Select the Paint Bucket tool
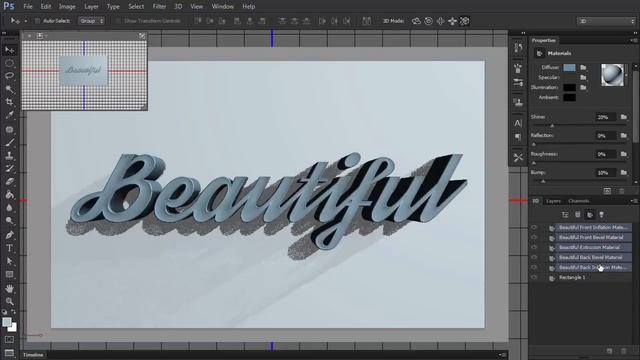 pos(9,195)
